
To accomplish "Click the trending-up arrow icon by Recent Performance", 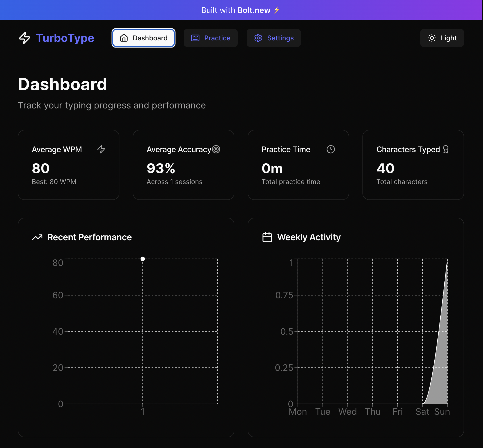I will (x=37, y=237).
